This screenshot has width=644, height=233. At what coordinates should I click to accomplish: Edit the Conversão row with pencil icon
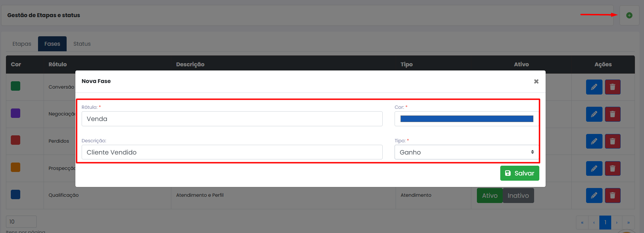[x=594, y=87]
